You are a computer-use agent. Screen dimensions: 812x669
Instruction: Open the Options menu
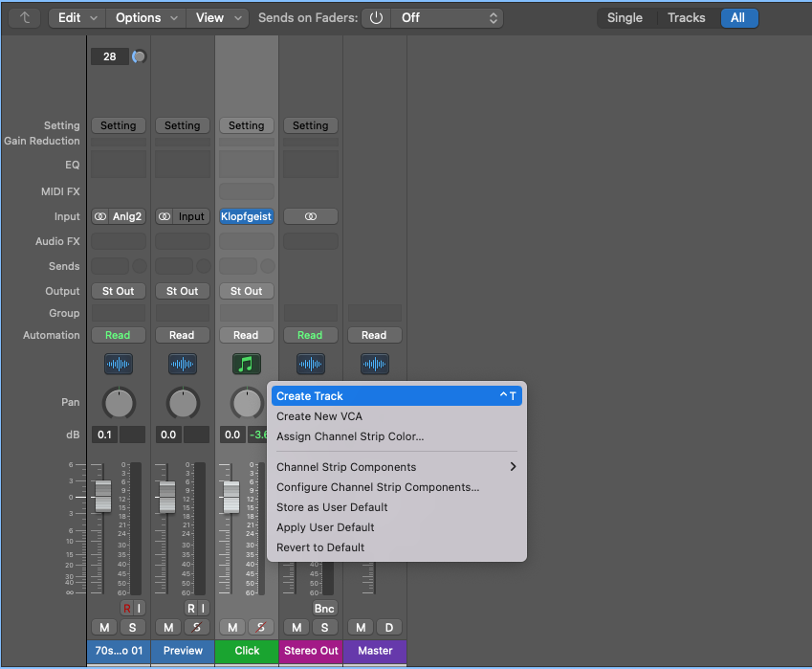point(144,17)
